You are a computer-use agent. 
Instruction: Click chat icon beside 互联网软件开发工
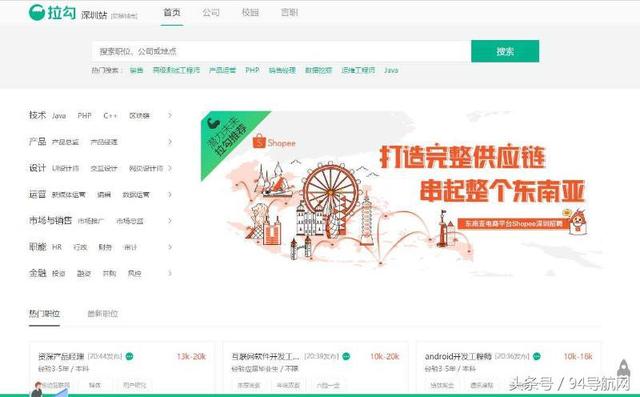pyautogui.click(x=346, y=357)
